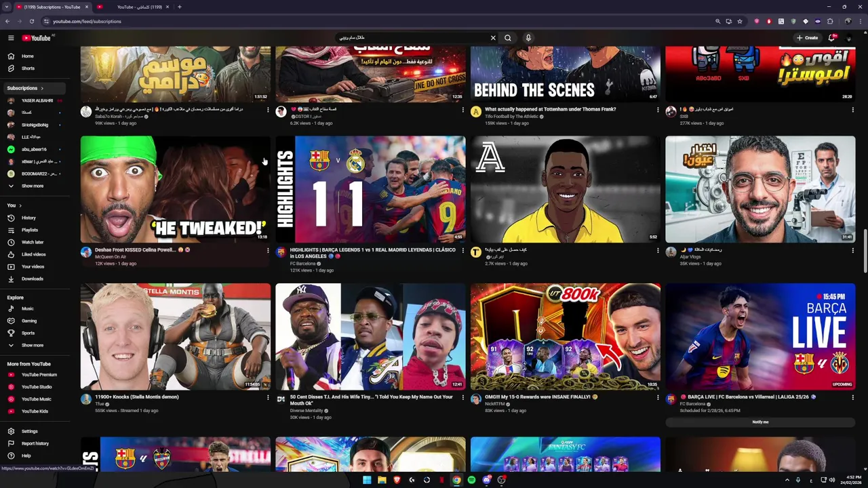The height and width of the screenshot is (488, 868).
Task: Open YouTube Music link
Action: point(35,399)
